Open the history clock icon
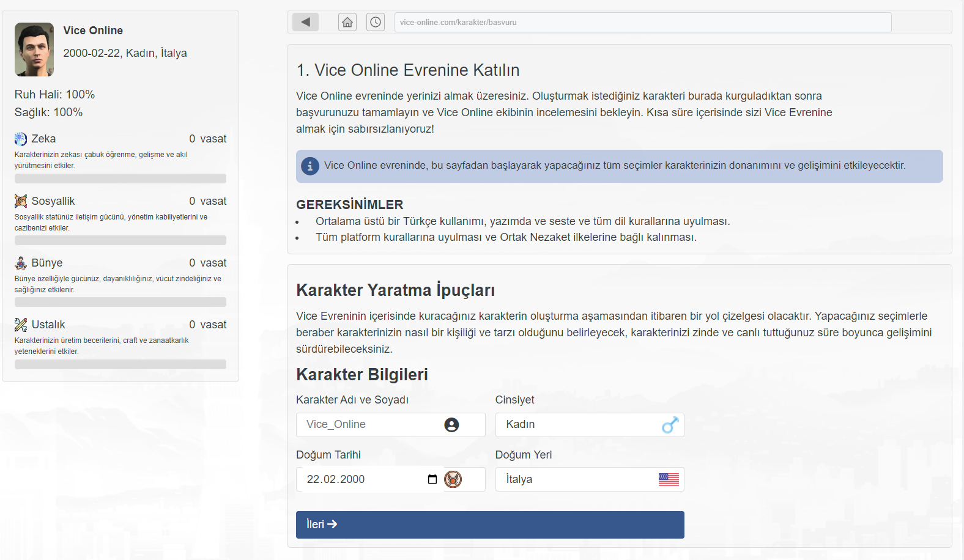The height and width of the screenshot is (560, 964). click(376, 22)
